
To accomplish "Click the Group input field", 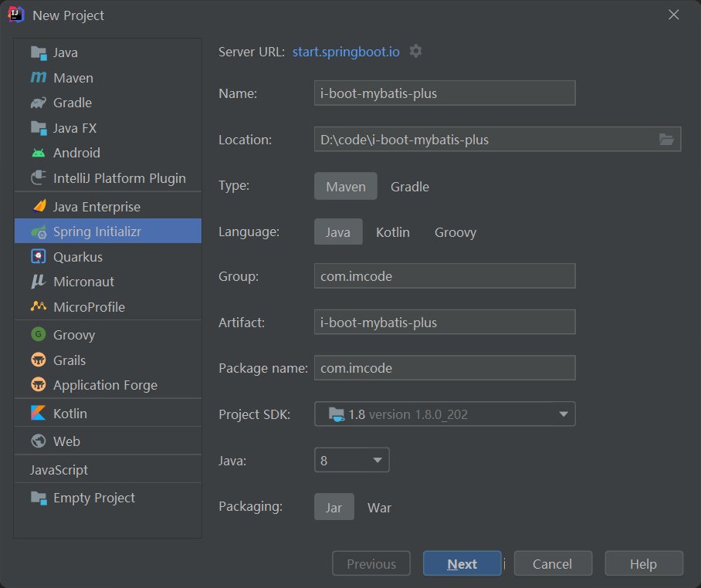I will click(444, 276).
